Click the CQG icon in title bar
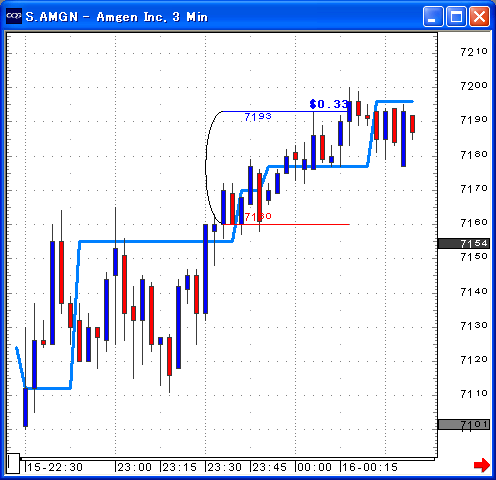496x480 pixels. coord(14,16)
